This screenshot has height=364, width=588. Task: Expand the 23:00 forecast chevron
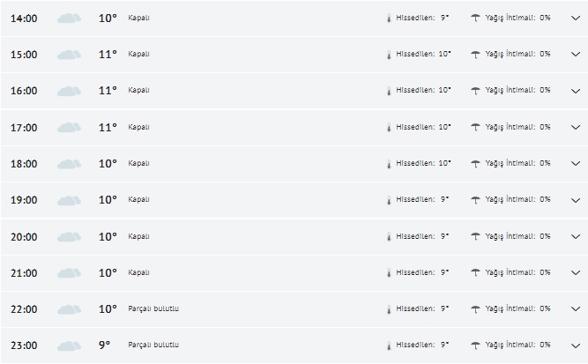tap(576, 345)
